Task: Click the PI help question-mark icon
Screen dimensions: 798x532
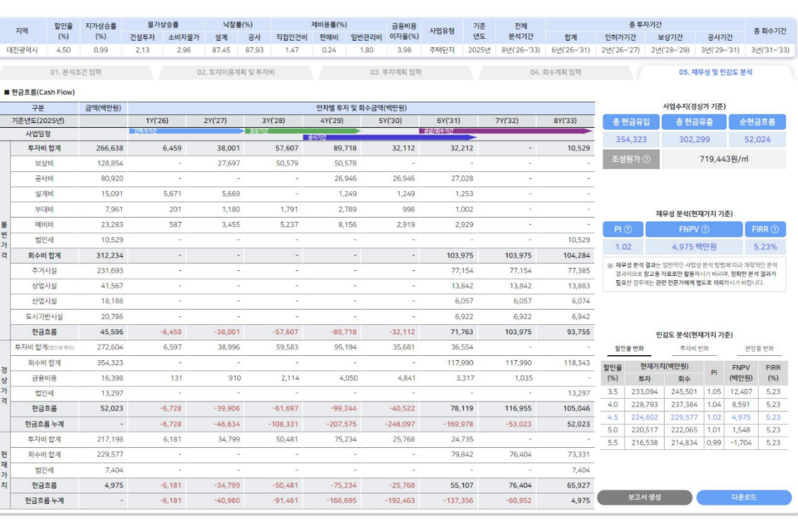Action: (x=628, y=229)
